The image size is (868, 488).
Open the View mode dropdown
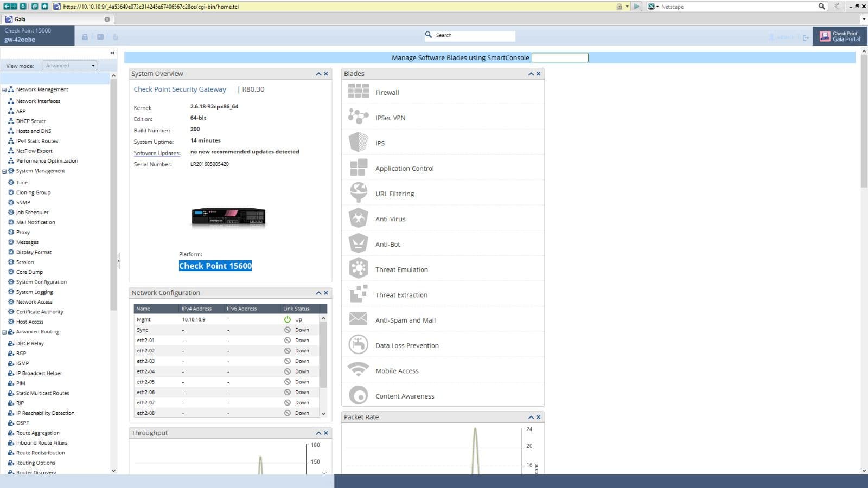tap(70, 66)
